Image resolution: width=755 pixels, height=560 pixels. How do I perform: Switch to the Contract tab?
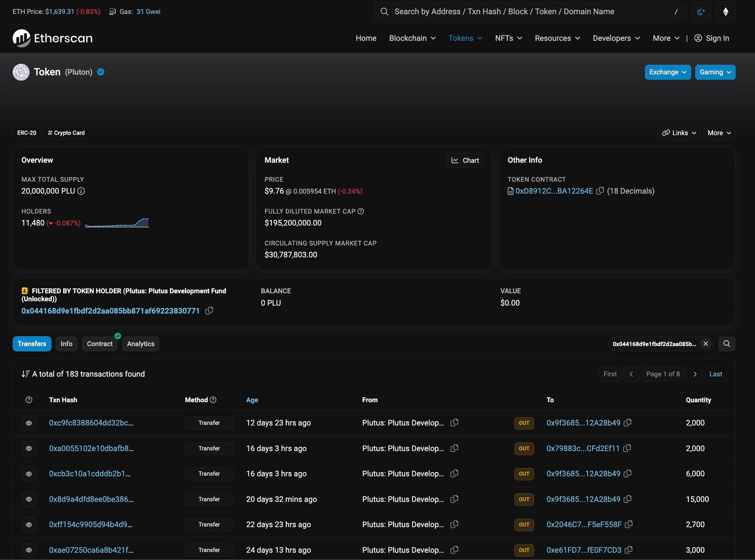pyautogui.click(x=100, y=344)
